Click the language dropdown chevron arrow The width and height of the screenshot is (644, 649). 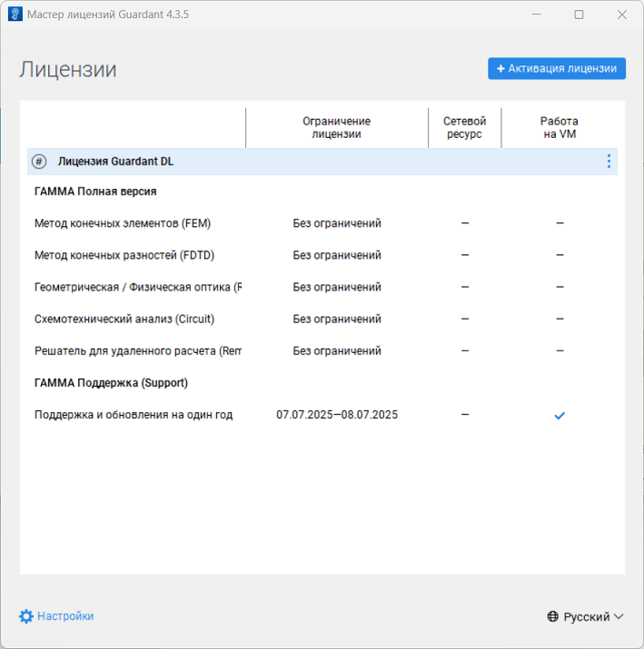pyautogui.click(x=619, y=617)
